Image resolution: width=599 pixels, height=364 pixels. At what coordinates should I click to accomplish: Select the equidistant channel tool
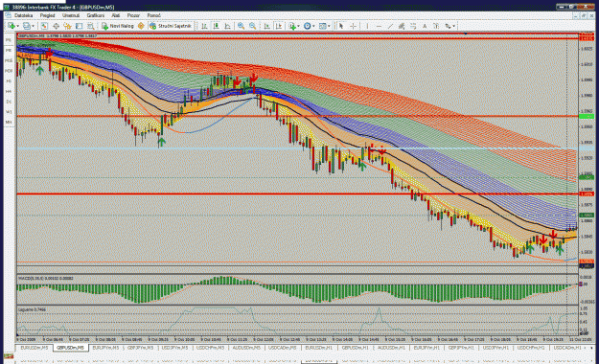coord(402,26)
